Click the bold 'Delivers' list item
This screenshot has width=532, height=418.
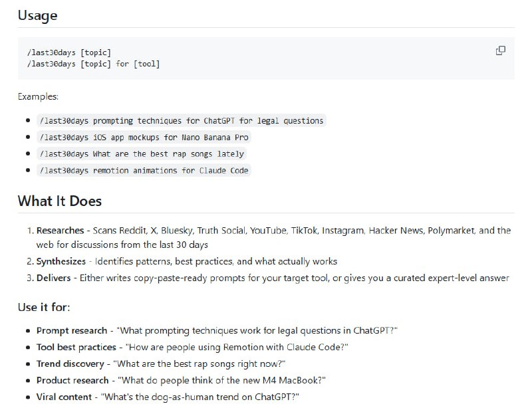[x=53, y=278]
